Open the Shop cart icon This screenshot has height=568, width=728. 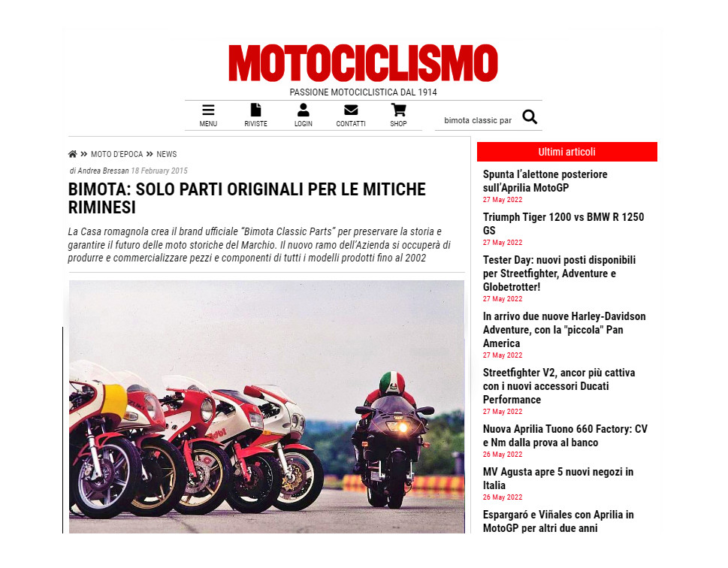coord(398,110)
